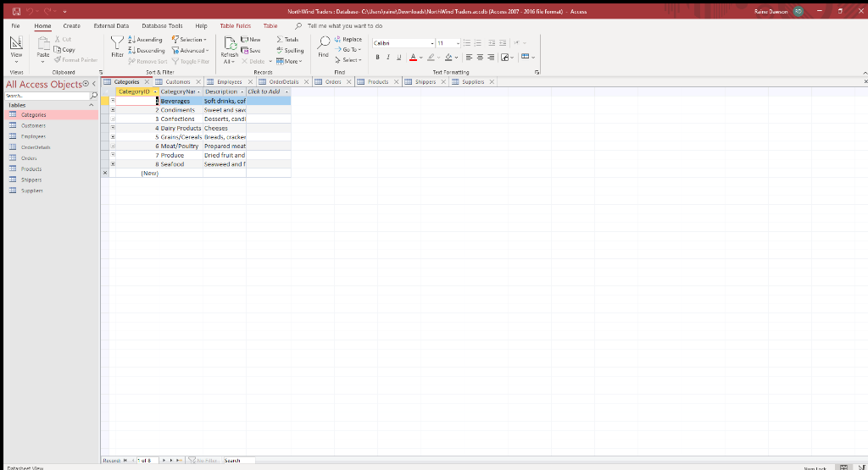
Task: Customize Quick Access Toolbar dropdown arrow
Action: pyautogui.click(x=64, y=11)
